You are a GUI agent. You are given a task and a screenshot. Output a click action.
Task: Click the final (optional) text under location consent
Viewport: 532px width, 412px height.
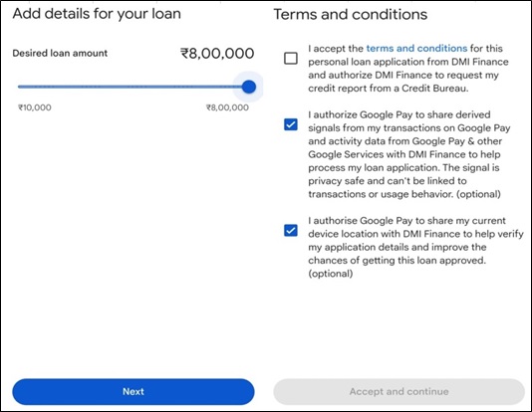pos(331,274)
